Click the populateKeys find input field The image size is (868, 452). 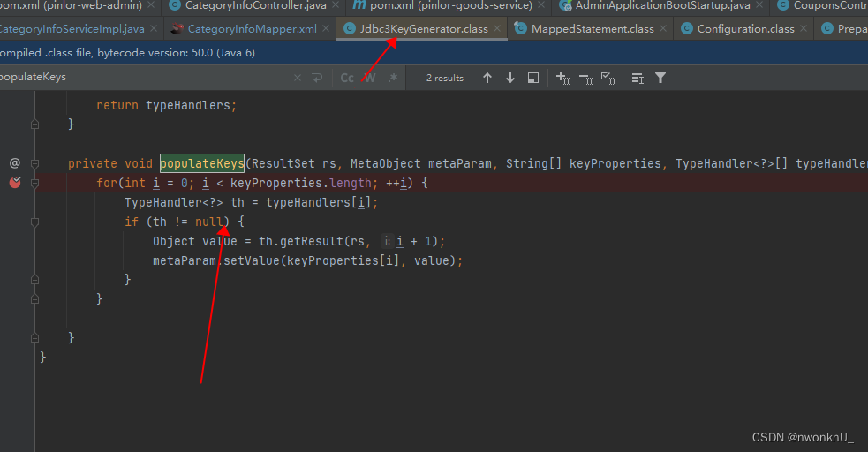pos(144,78)
